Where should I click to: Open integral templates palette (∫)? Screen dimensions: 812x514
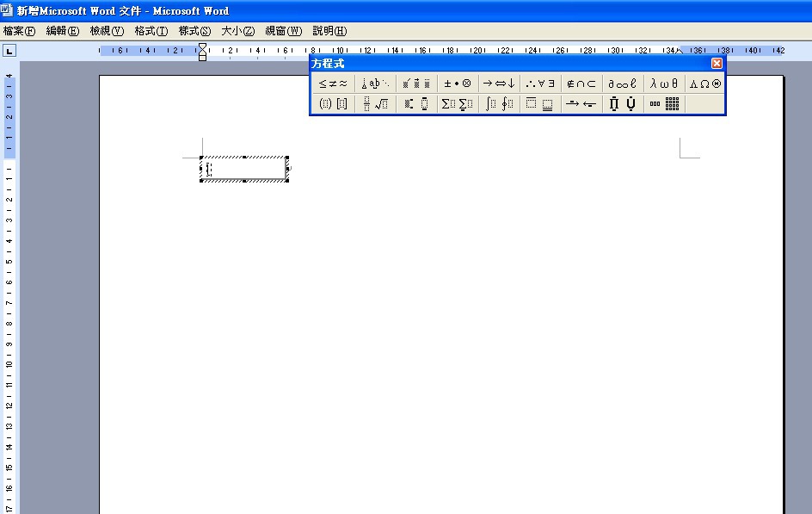(x=499, y=104)
